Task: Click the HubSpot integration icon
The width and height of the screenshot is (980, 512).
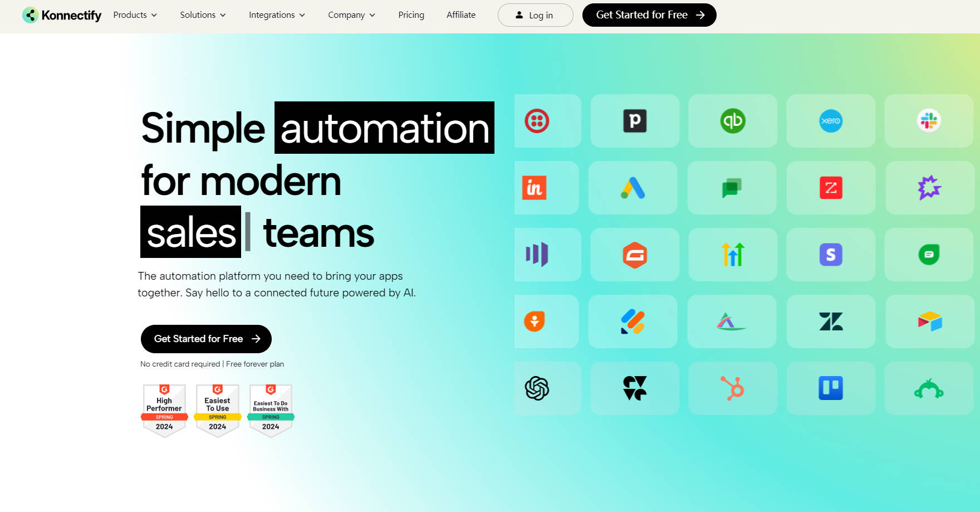Action: pos(733,388)
